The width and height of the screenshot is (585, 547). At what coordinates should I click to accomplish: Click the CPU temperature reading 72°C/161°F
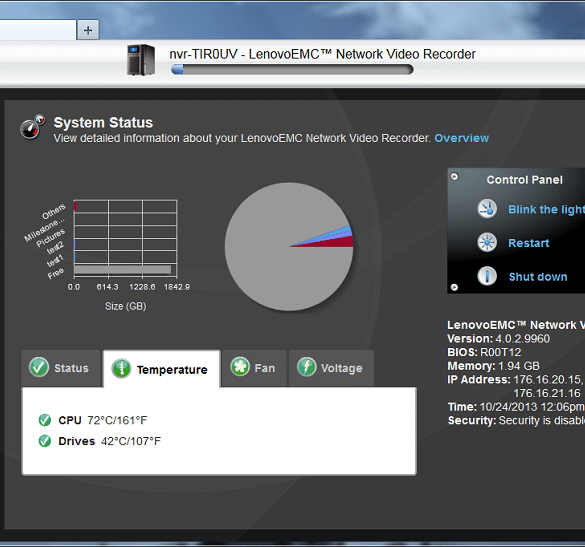117,421
